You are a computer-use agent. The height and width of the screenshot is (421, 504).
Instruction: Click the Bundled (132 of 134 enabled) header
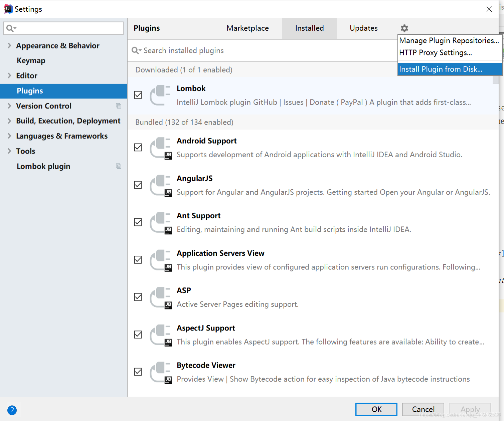(184, 122)
